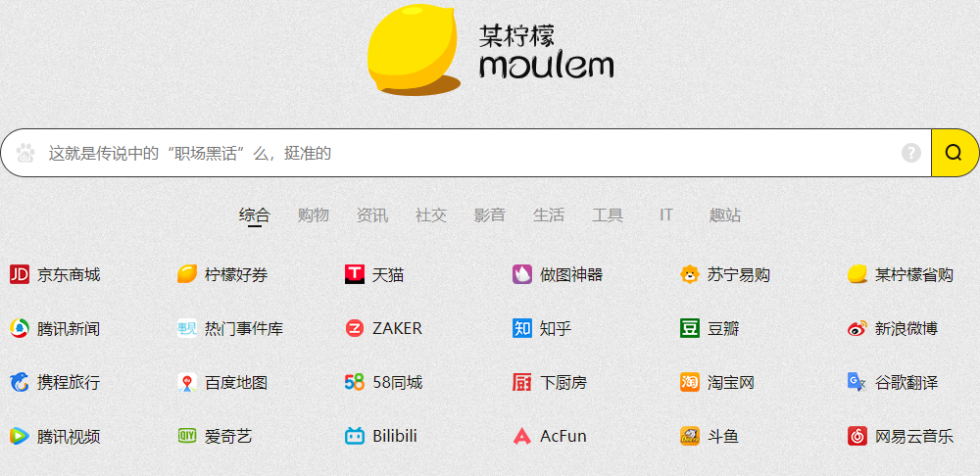The image size is (980, 476).
Task: Click the orange Taobao icon beside 淘宝网
Action: [x=689, y=382]
